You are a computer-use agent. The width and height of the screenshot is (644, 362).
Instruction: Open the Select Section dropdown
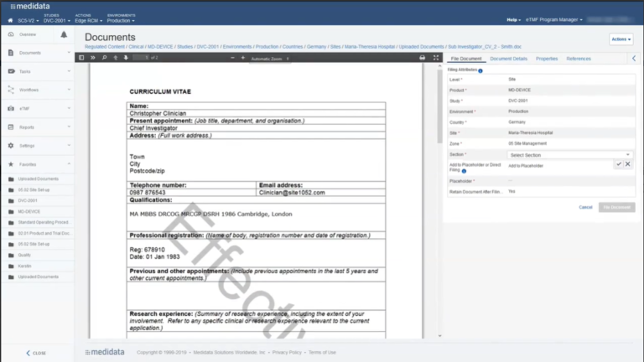[x=569, y=155]
